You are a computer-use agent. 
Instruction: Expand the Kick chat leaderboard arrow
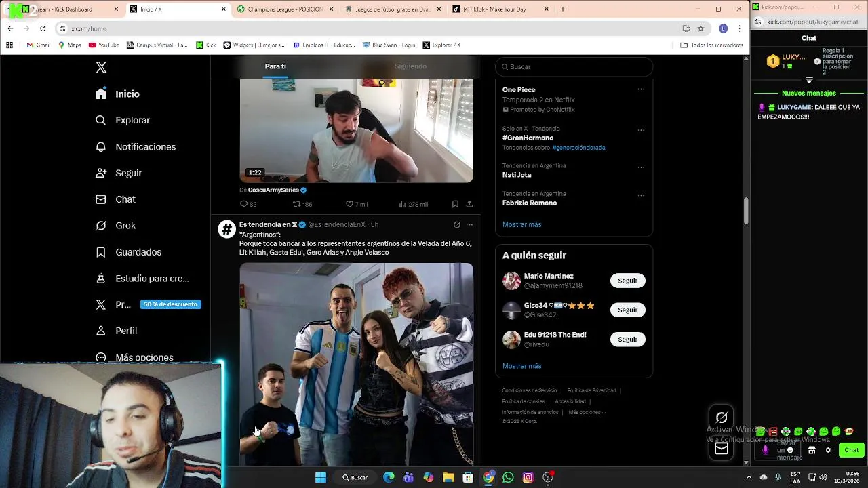(x=809, y=80)
